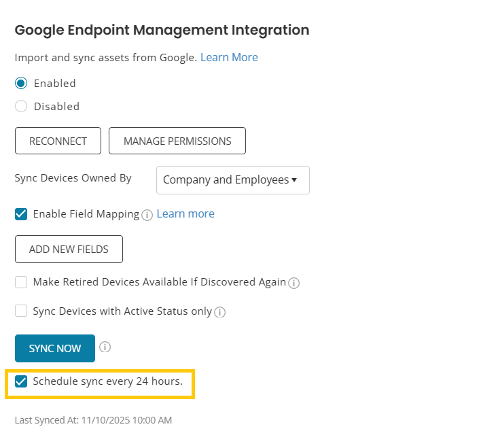Enable Sync Devices with Active Status only
The image size is (481, 448).
21,311
